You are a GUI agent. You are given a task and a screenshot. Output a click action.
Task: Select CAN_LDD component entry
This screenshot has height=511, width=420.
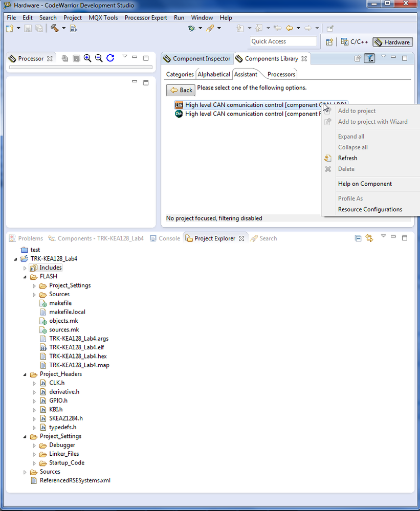click(x=261, y=105)
